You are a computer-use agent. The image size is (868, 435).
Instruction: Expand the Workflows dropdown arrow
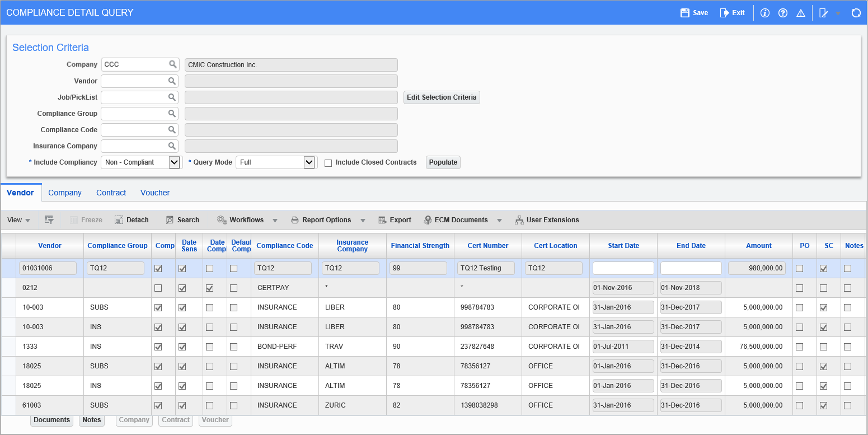(275, 220)
